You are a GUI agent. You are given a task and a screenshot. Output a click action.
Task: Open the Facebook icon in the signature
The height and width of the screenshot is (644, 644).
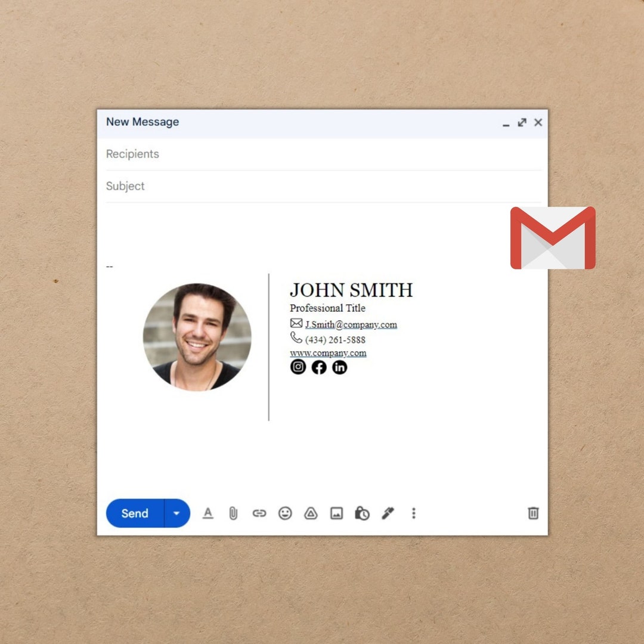[318, 367]
